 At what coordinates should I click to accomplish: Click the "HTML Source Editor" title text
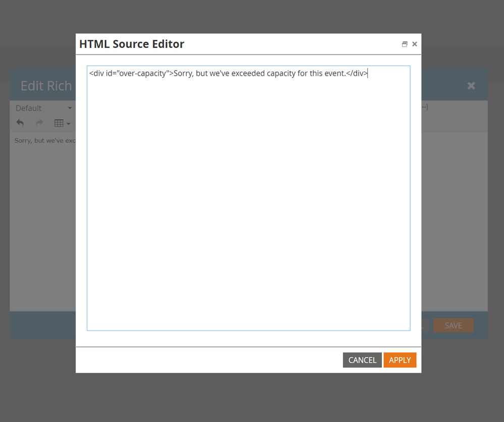click(132, 44)
